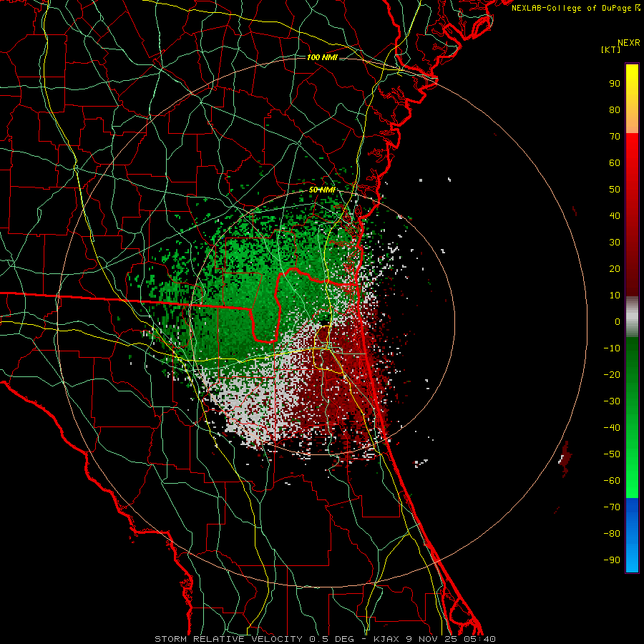Select the positive 10 knot scale label
644x644 pixels.
(x=615, y=296)
